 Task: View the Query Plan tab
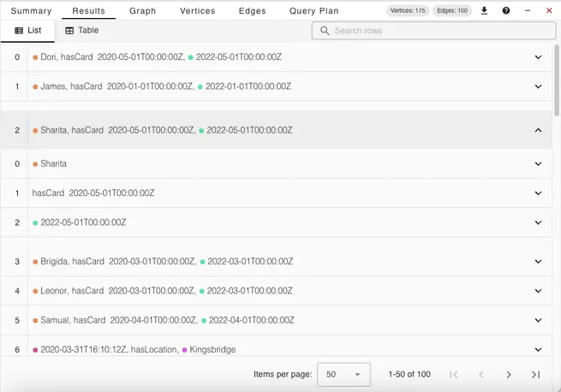(313, 11)
